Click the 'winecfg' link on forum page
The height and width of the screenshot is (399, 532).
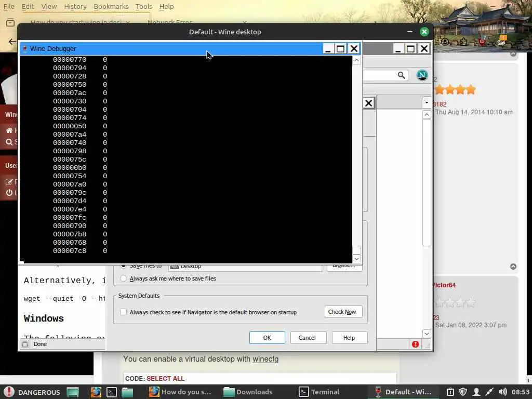[x=265, y=358]
